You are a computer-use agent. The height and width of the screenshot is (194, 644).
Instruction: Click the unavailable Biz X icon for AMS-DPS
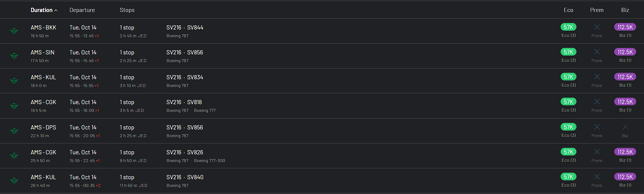tap(625, 127)
